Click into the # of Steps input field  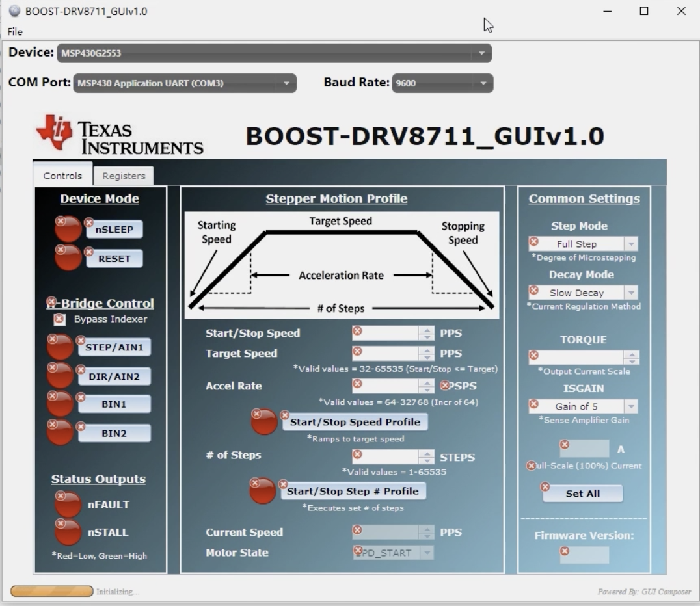click(x=385, y=456)
